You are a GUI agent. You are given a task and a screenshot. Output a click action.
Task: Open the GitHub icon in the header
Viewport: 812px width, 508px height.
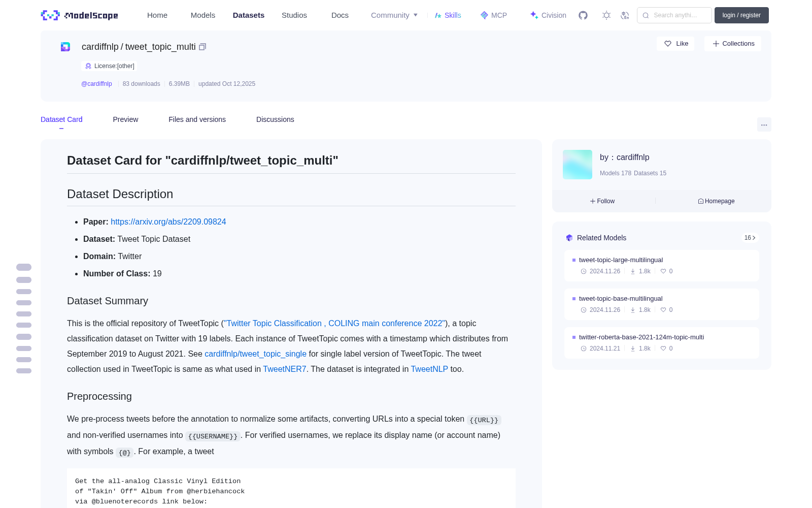(x=583, y=15)
